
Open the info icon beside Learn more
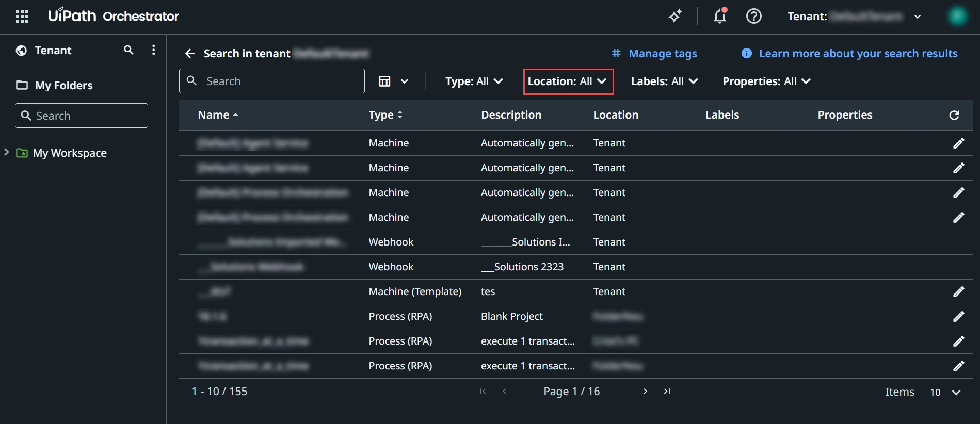(746, 53)
